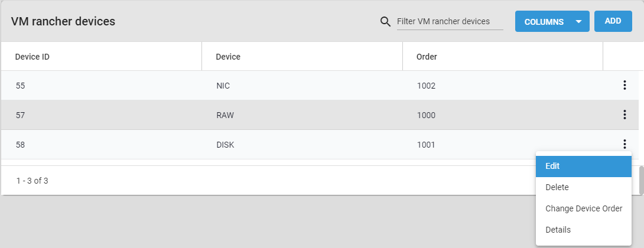Screen dimensions: 644x248
Task: Select Edit from the context menu
Action: click(583, 167)
